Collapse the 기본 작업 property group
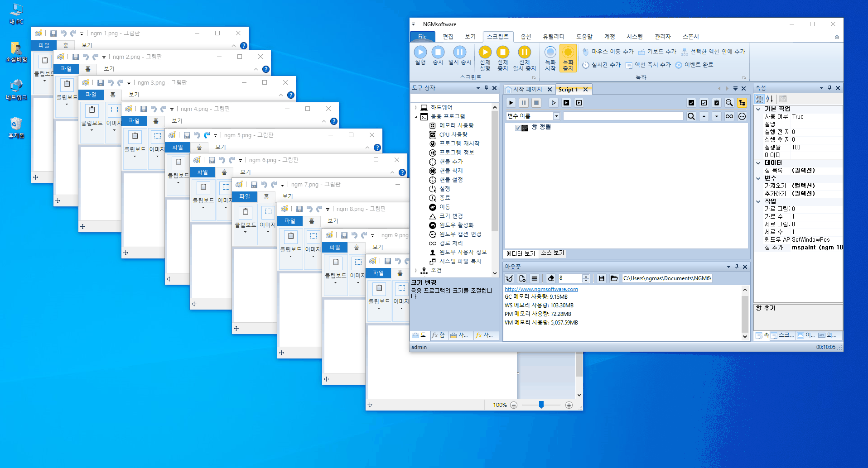 coord(758,109)
